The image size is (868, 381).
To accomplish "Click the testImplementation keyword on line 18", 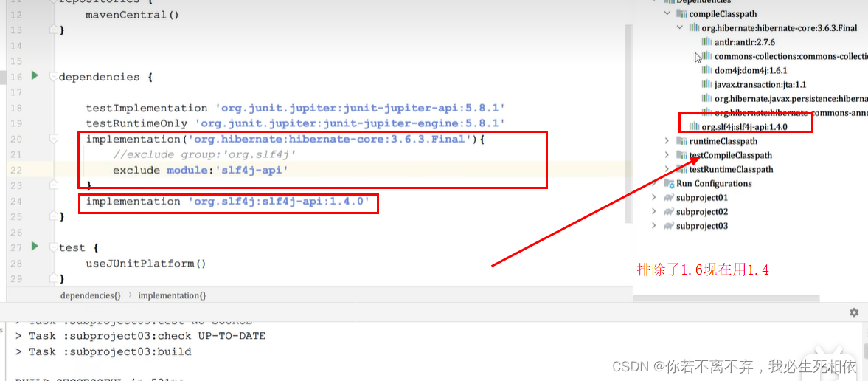I will coord(147,108).
